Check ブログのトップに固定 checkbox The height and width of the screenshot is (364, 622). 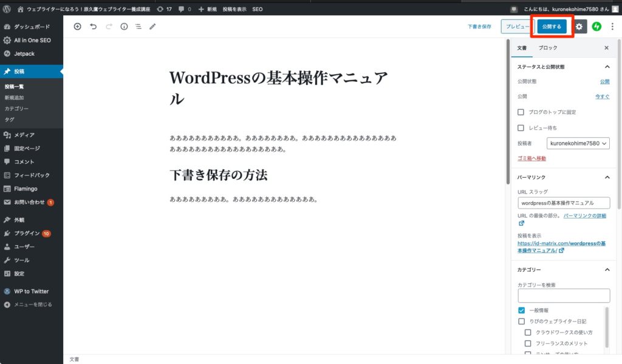click(521, 112)
